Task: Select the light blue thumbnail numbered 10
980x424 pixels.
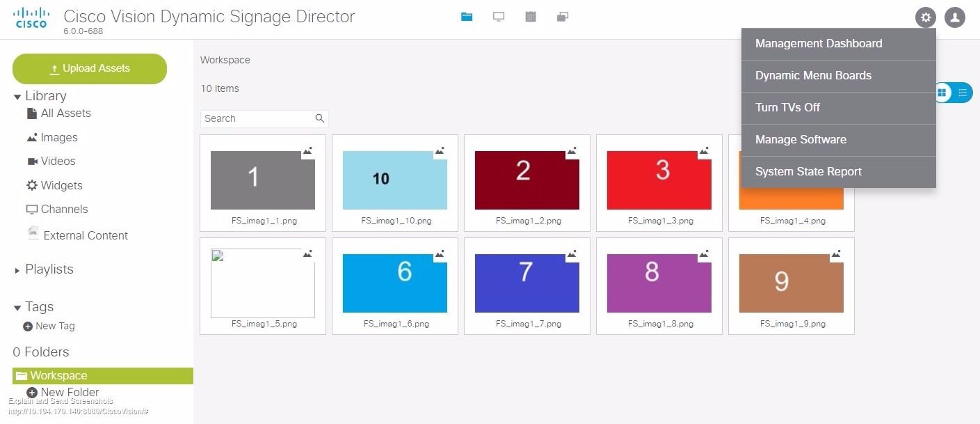Action: [x=395, y=180]
